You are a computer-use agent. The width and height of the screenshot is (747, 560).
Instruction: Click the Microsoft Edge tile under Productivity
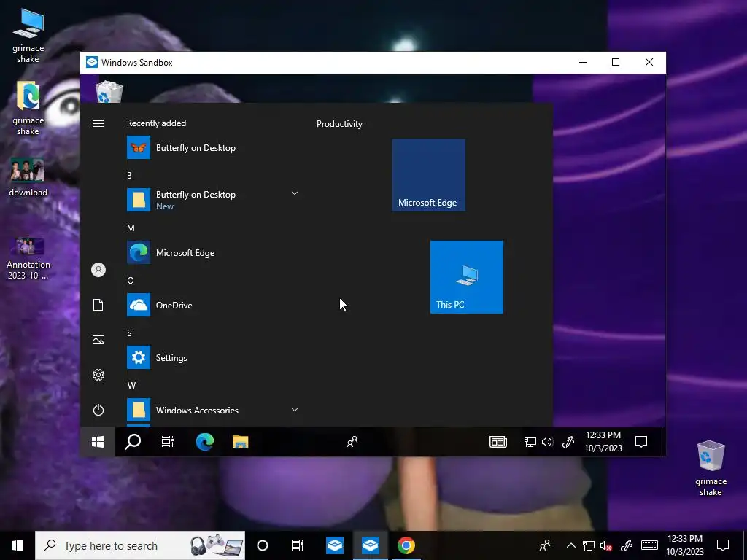(429, 175)
